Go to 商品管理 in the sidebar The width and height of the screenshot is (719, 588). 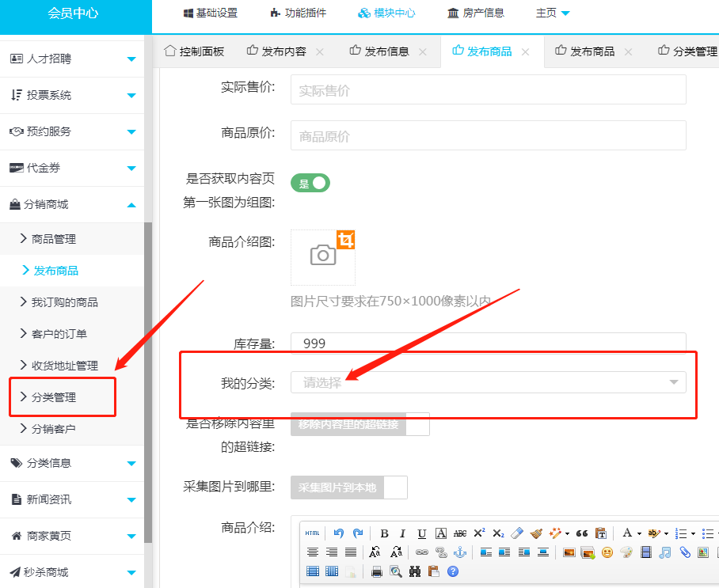click(54, 239)
